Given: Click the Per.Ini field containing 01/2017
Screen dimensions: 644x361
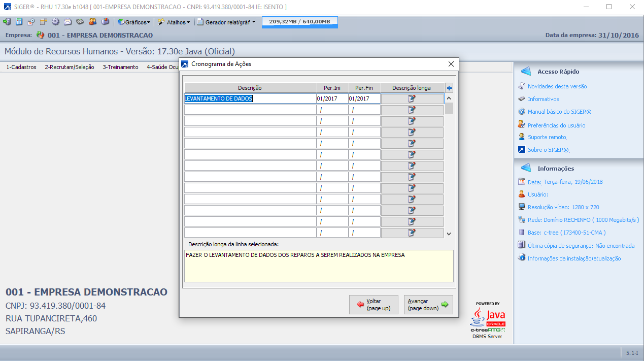Looking at the screenshot, I should 332,99.
